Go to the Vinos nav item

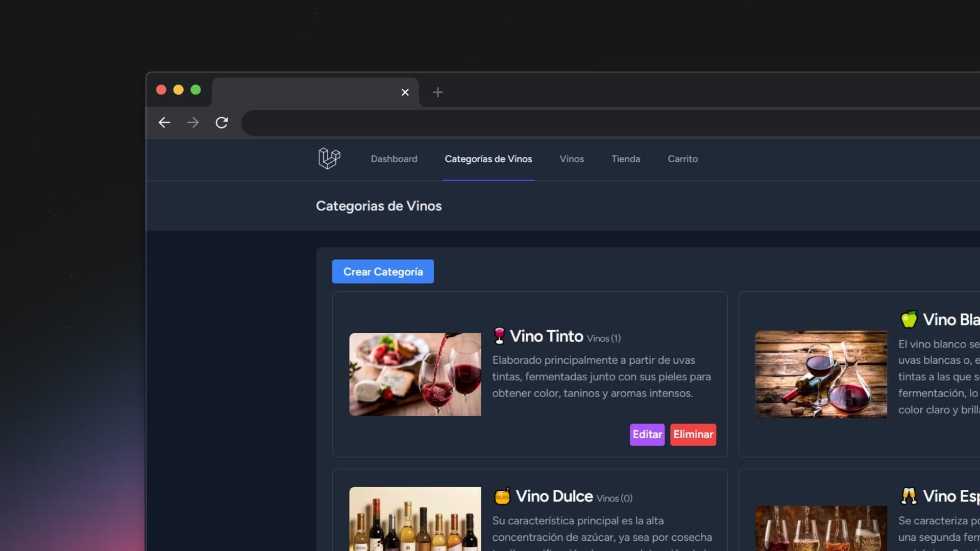coord(571,159)
